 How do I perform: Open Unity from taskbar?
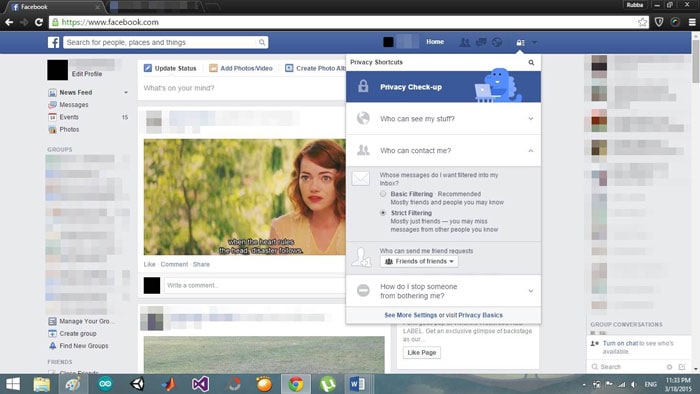click(137, 384)
